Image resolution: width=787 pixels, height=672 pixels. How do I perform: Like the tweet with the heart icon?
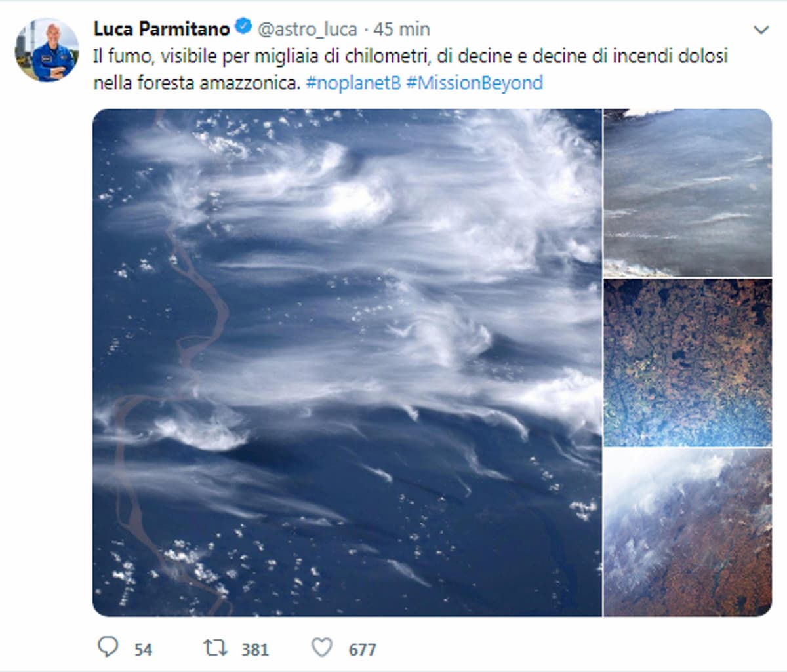coord(321,649)
